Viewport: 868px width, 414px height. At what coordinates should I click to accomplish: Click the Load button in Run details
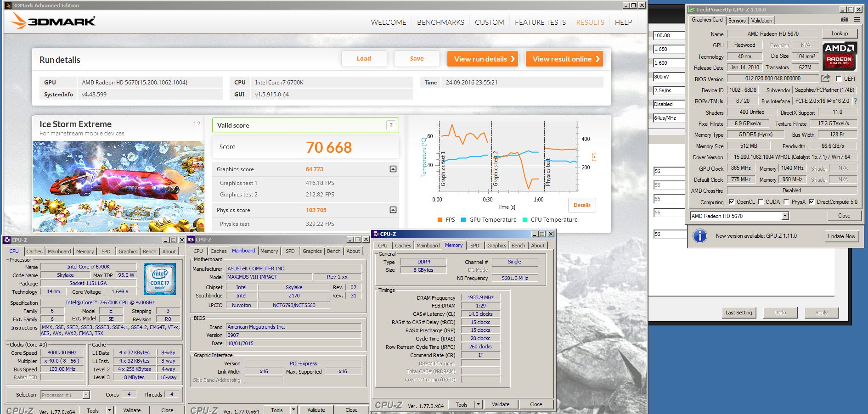pos(364,59)
